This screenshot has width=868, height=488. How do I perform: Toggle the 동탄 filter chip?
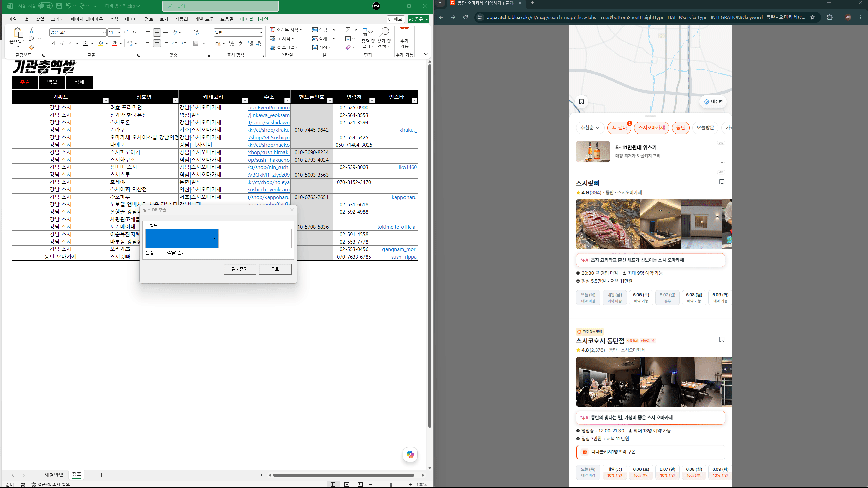[680, 128]
